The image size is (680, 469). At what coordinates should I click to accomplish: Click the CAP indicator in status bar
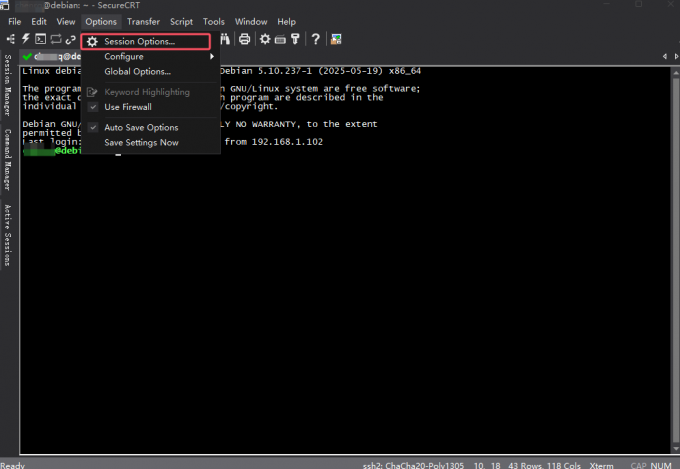tap(638, 465)
